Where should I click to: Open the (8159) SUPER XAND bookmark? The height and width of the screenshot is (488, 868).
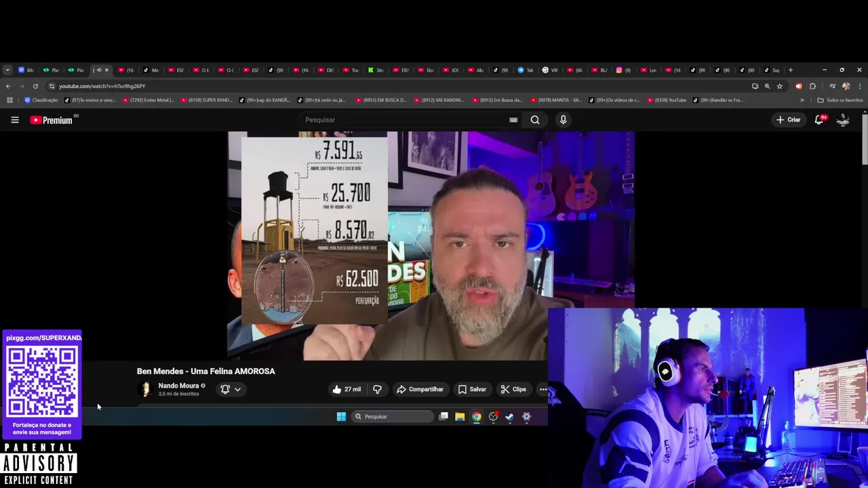click(x=206, y=100)
